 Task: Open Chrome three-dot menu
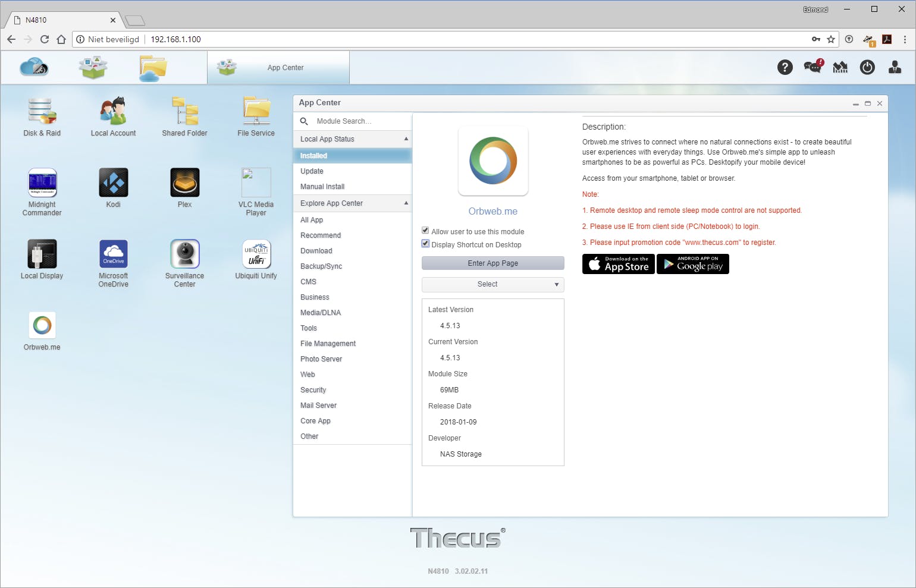(905, 39)
